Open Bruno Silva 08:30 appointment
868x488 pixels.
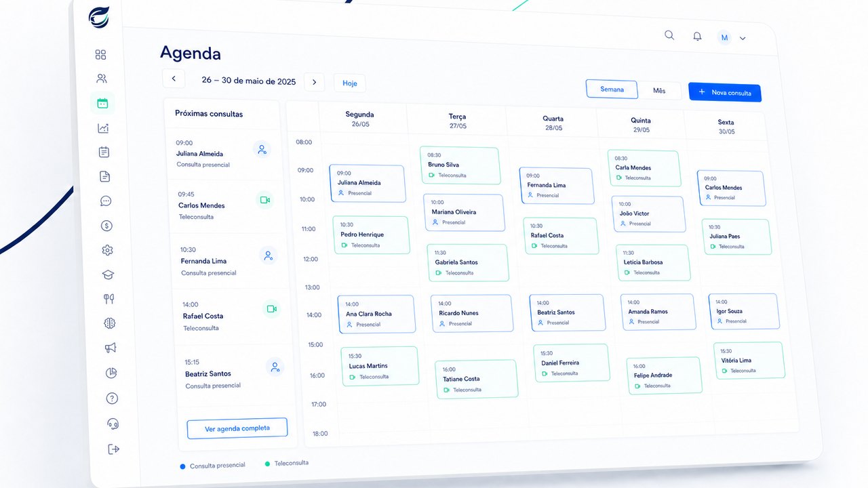point(460,165)
